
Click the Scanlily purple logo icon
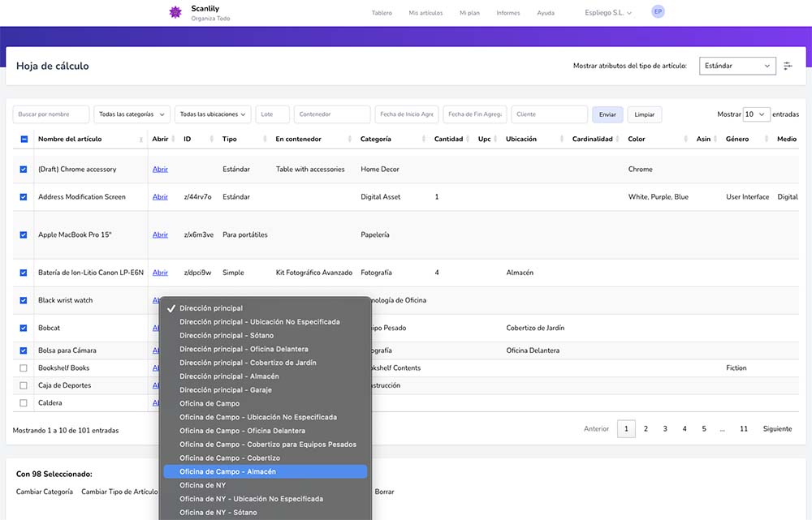click(175, 12)
